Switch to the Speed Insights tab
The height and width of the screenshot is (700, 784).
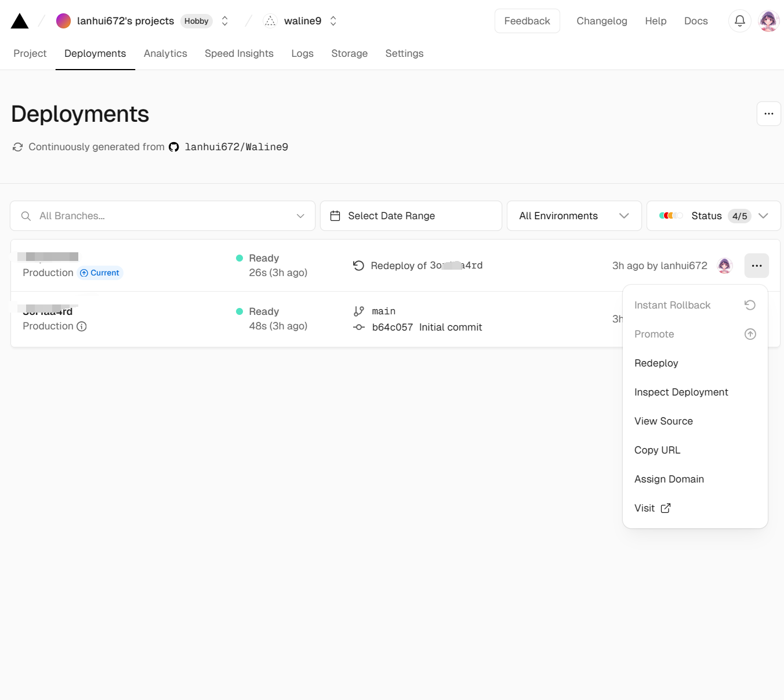point(239,53)
